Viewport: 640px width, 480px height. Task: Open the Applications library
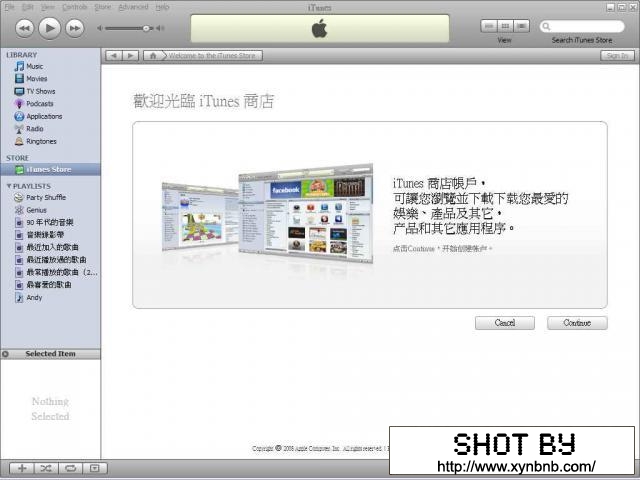coord(44,116)
